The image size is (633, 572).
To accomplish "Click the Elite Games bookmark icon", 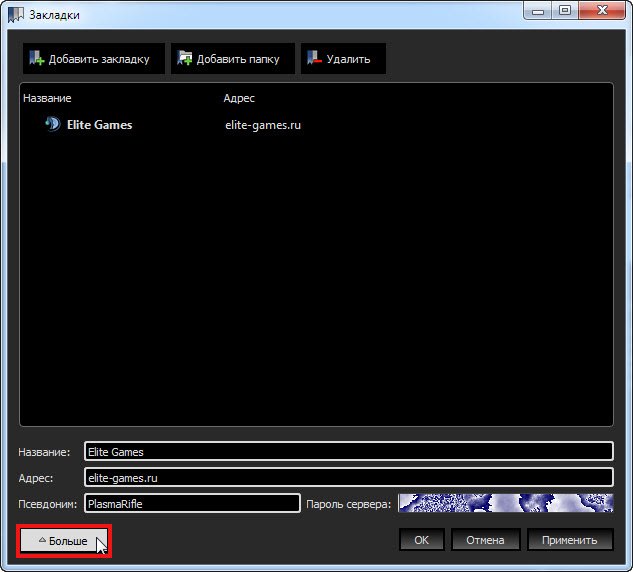I will (52, 125).
